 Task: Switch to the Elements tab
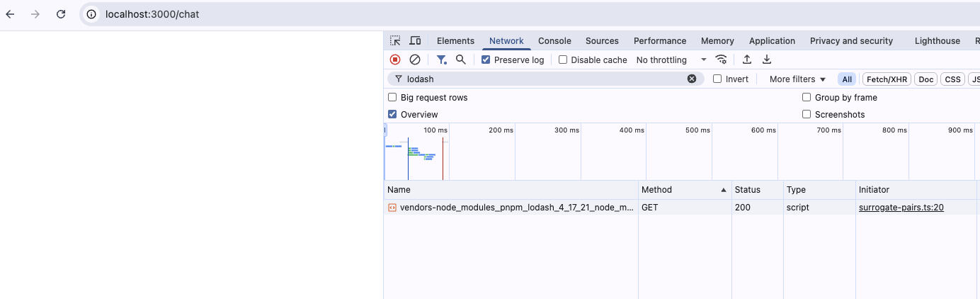tap(455, 41)
